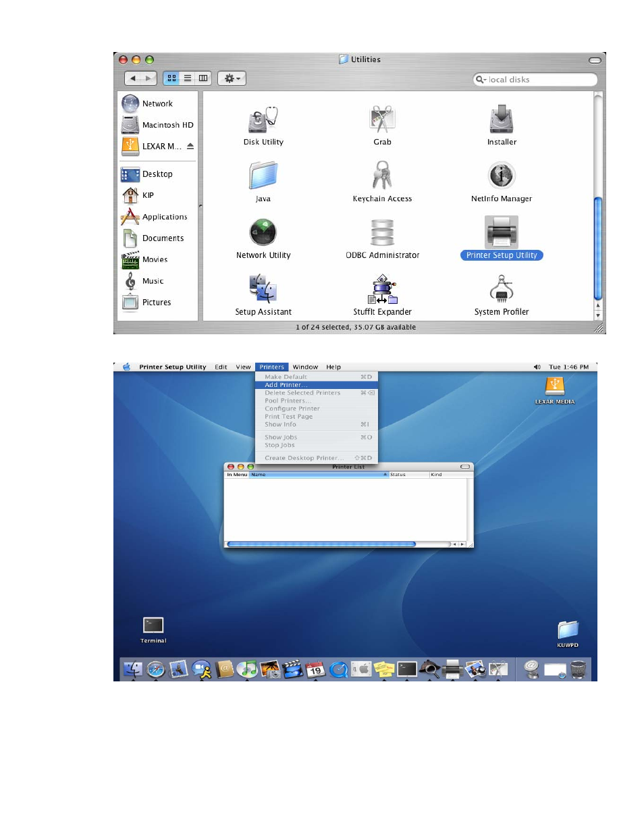Open the Window menu
This screenshot has height=834, width=644.
click(305, 367)
